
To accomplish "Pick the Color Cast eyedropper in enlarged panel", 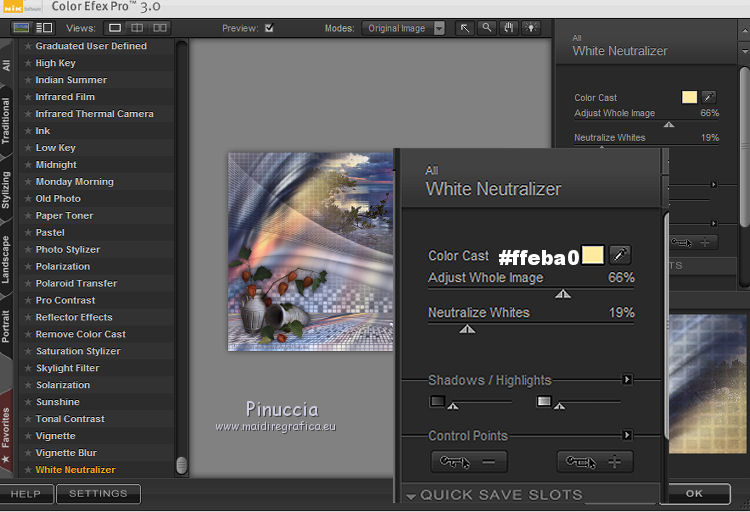I will [x=620, y=255].
